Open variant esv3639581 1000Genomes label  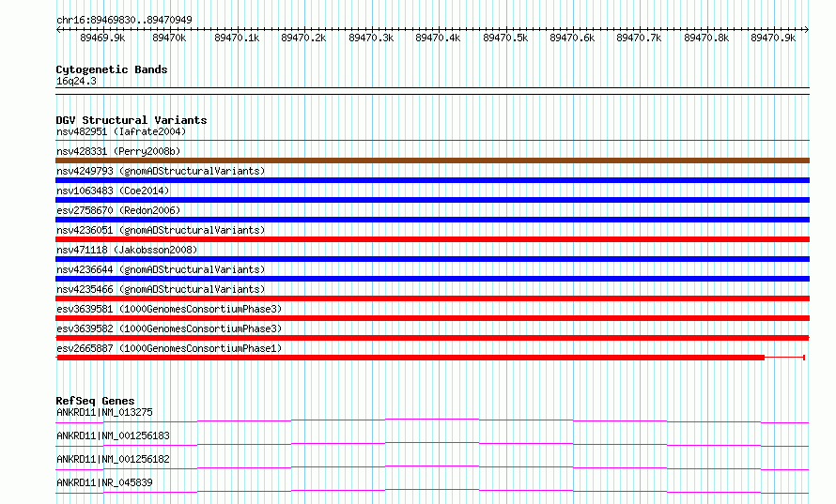pyautogui.click(x=169, y=309)
